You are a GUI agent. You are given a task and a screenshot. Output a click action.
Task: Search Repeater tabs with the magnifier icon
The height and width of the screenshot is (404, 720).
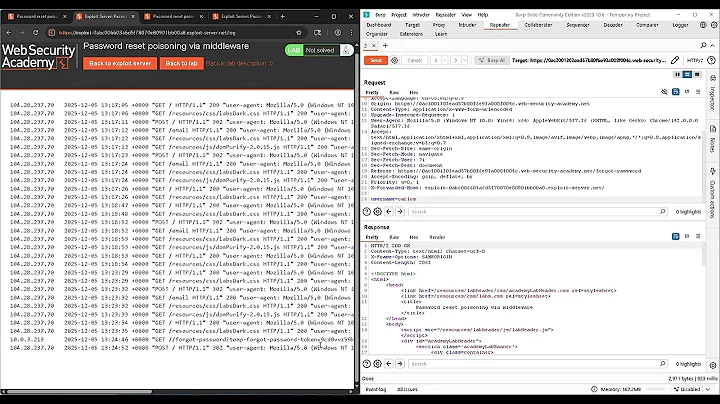tap(703, 45)
